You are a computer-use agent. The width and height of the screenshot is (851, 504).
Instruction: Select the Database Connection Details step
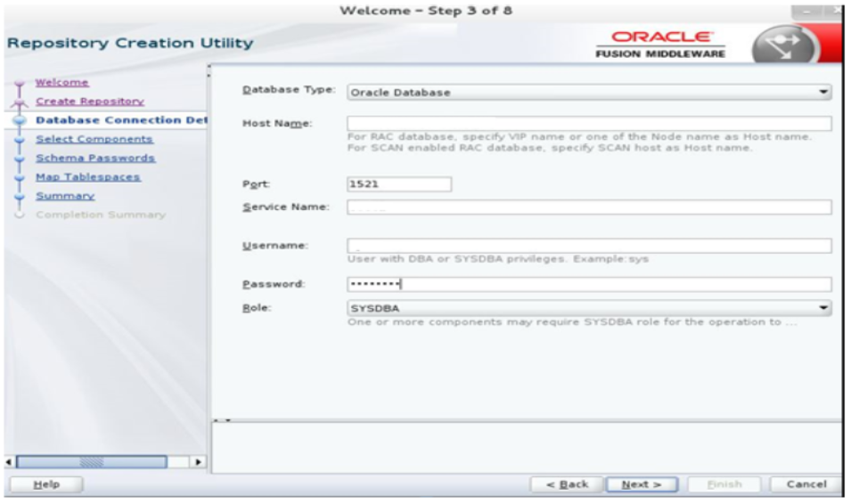point(121,120)
